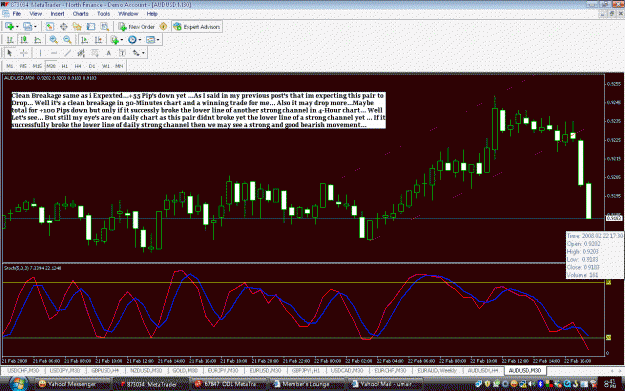Select the M1 timeframe

point(10,66)
